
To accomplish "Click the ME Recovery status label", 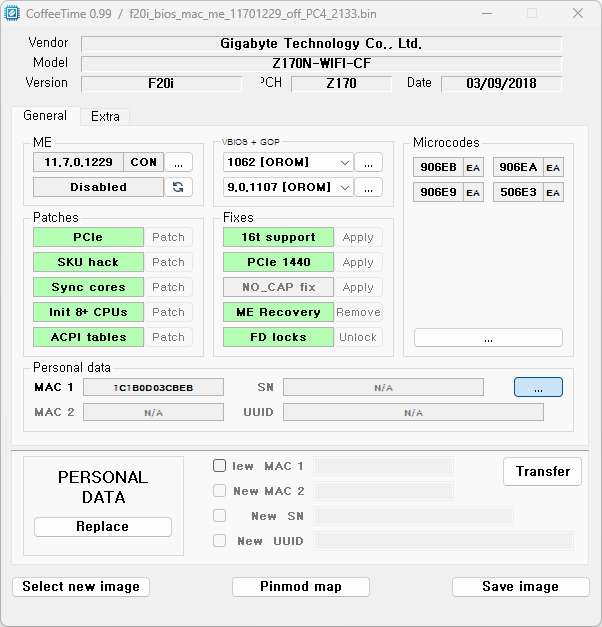I will coord(278,312).
